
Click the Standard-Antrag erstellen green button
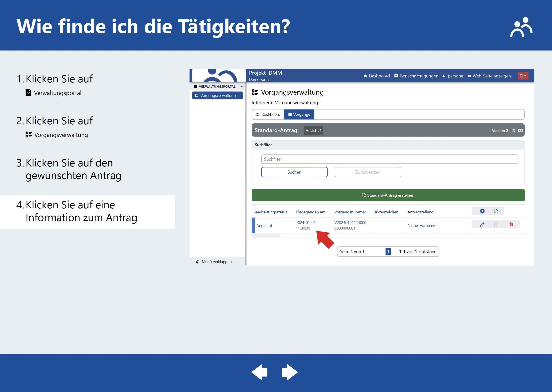(388, 195)
